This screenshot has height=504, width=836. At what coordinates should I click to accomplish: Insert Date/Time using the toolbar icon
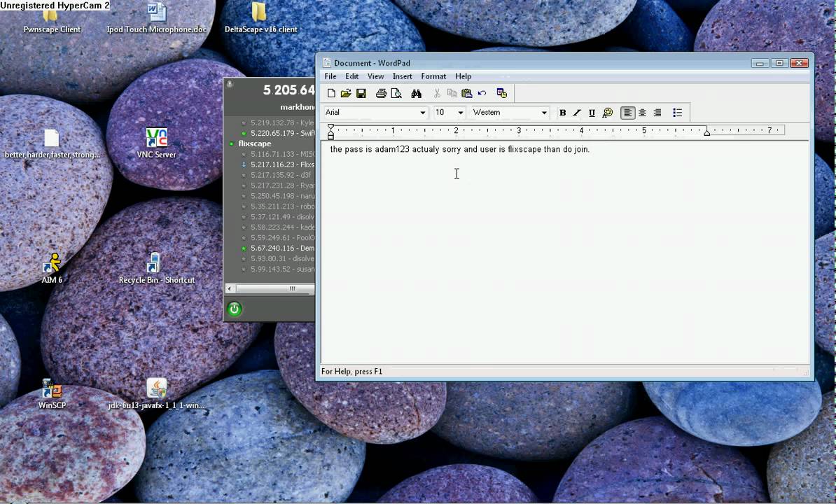pyautogui.click(x=502, y=94)
